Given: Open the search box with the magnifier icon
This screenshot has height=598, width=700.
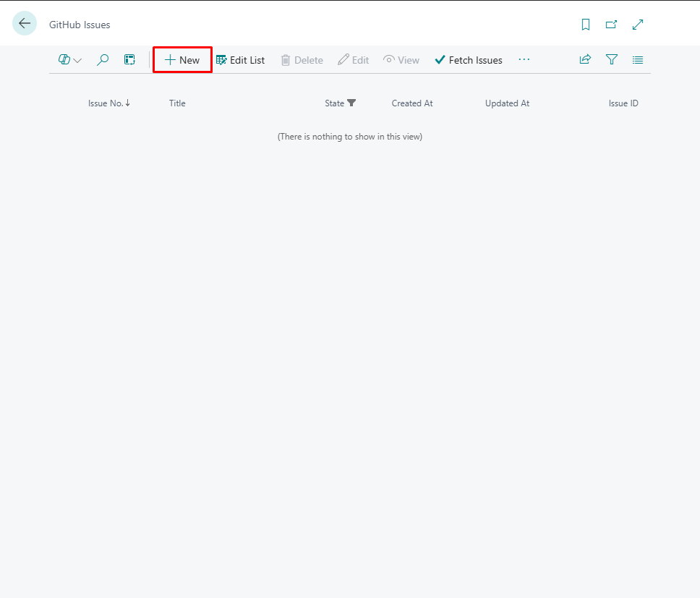Looking at the screenshot, I should (102, 60).
